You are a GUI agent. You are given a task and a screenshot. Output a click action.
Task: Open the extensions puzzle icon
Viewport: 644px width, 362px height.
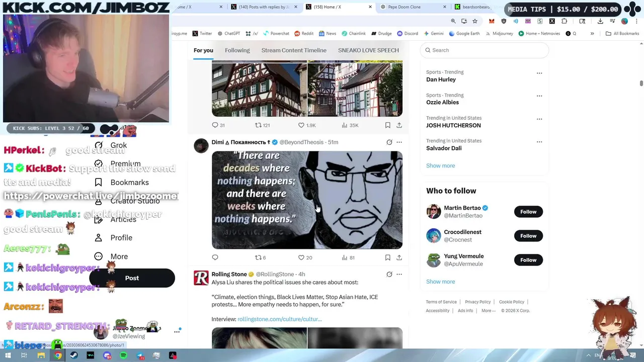(x=564, y=21)
